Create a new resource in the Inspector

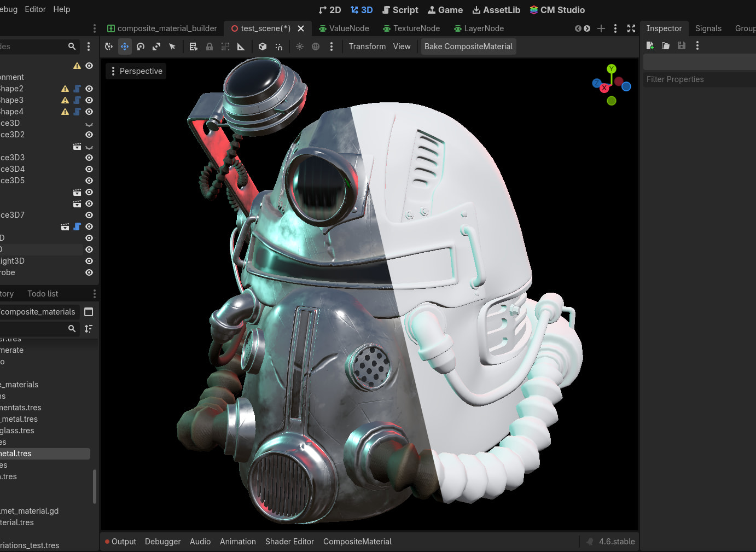pos(650,46)
